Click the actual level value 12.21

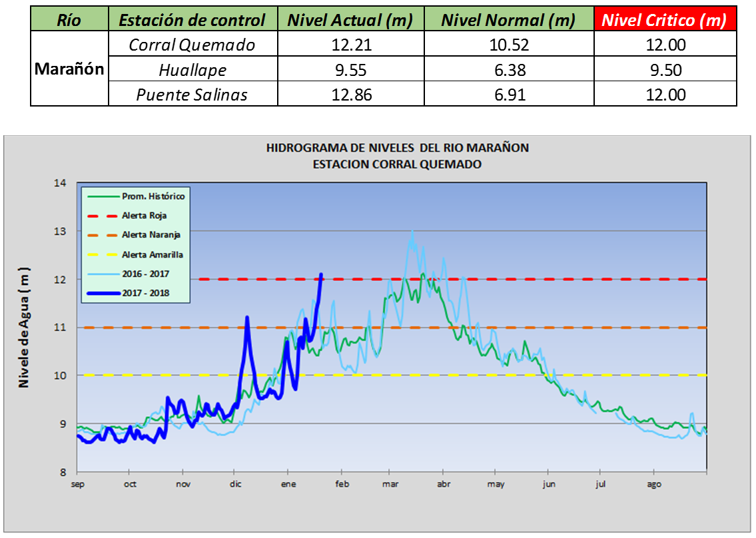(x=352, y=45)
